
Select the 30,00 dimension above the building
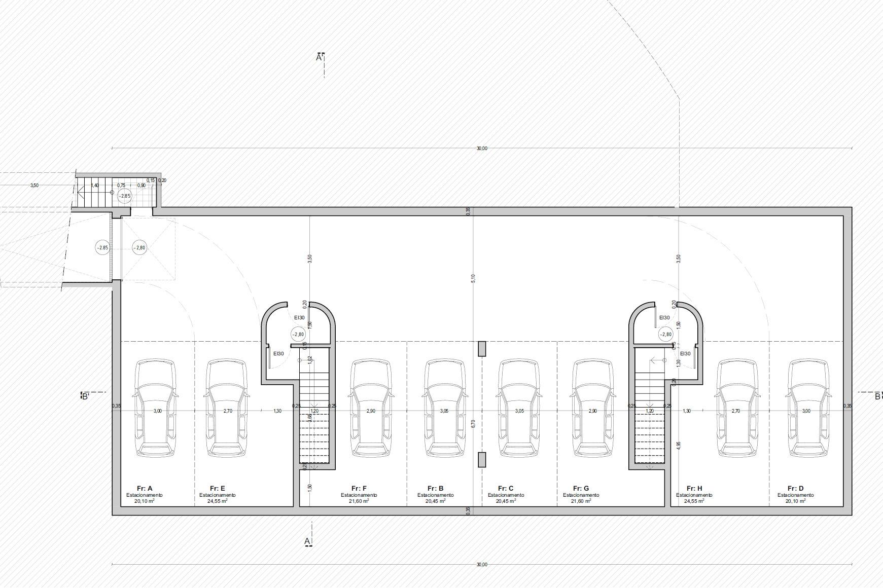tap(482, 149)
